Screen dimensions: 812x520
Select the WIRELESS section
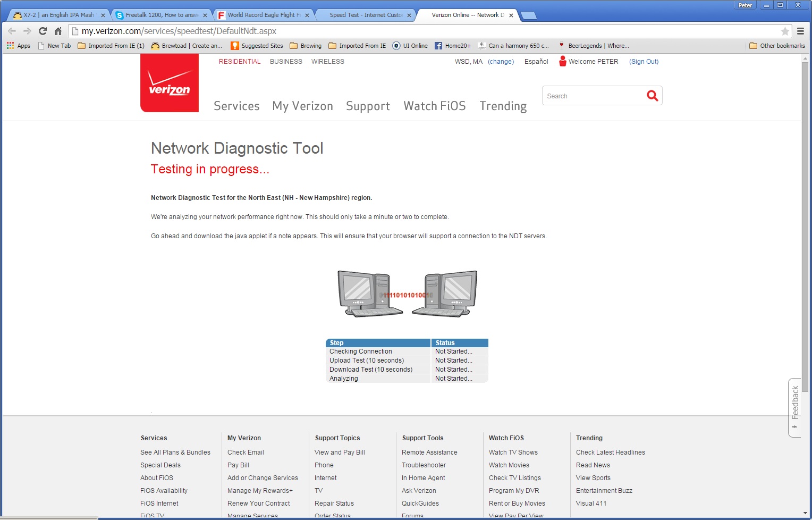pos(328,62)
